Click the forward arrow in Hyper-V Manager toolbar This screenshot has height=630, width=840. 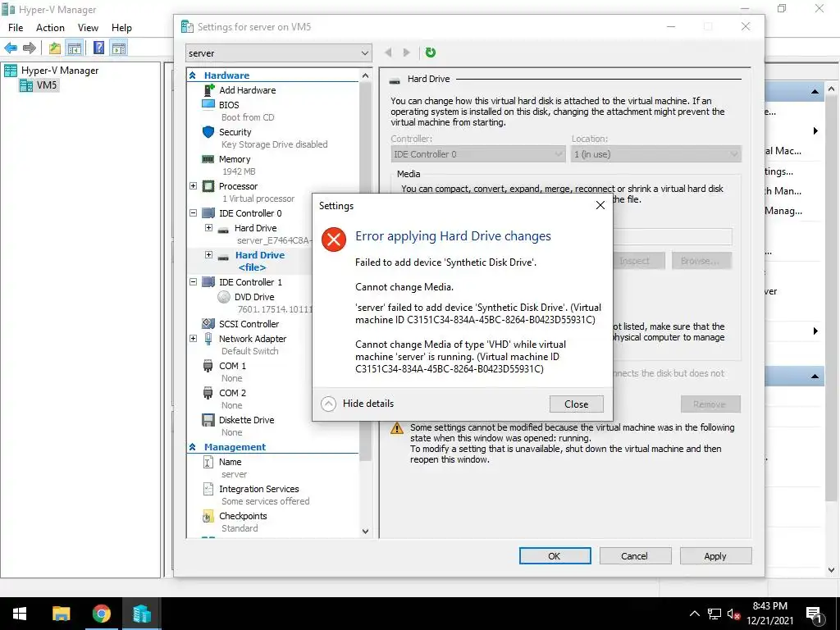30,48
